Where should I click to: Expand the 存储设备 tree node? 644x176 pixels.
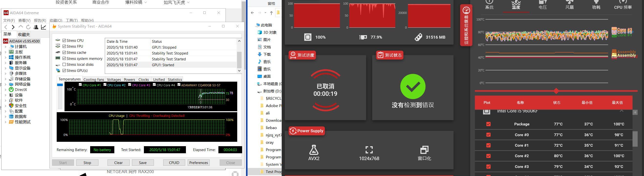[6, 79]
